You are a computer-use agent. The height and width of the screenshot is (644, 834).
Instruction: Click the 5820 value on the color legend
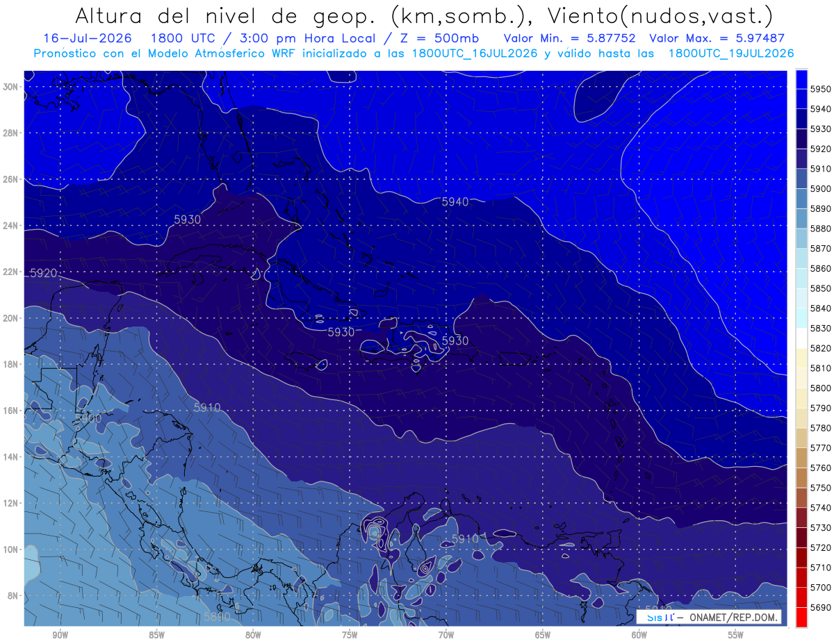tap(821, 348)
